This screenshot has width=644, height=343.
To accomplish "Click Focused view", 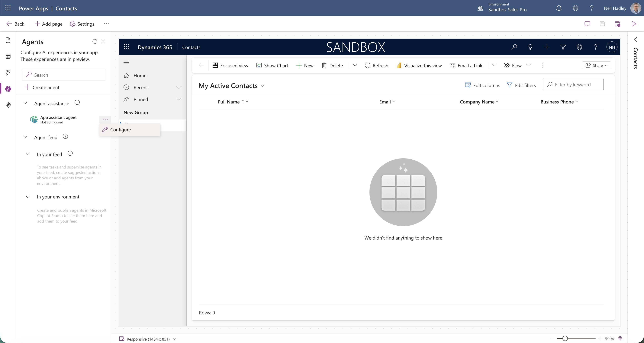I will 230,65.
